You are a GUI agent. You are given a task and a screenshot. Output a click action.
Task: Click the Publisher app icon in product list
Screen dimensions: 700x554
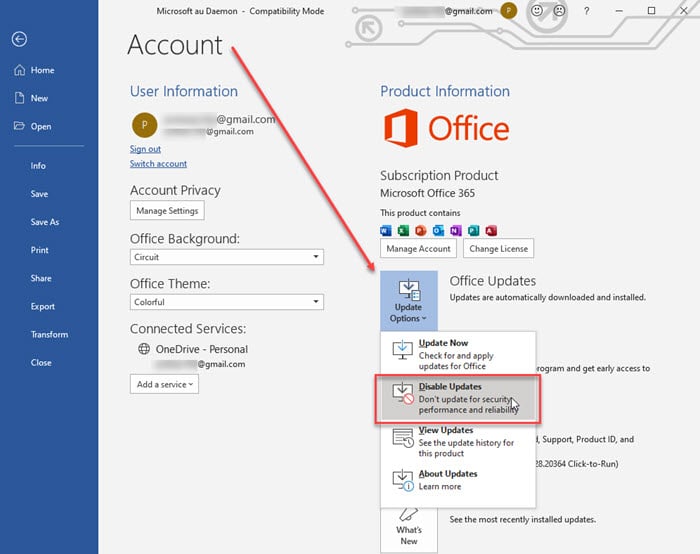click(474, 230)
